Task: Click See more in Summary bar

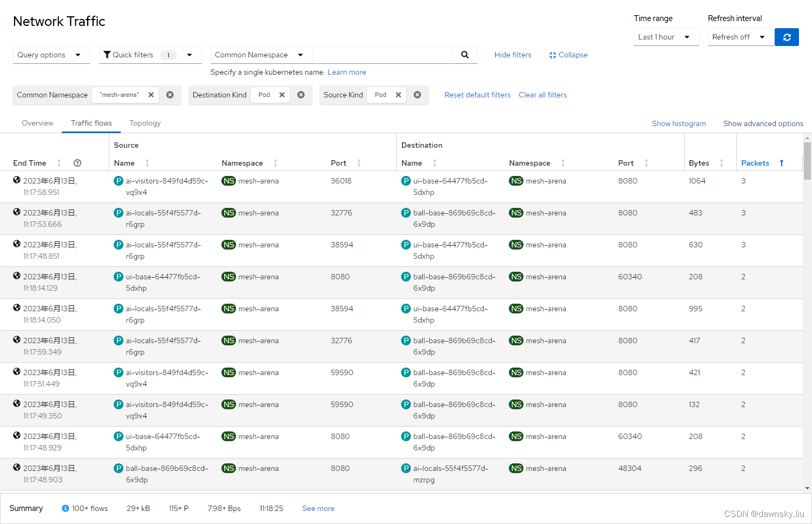Action: (318, 508)
